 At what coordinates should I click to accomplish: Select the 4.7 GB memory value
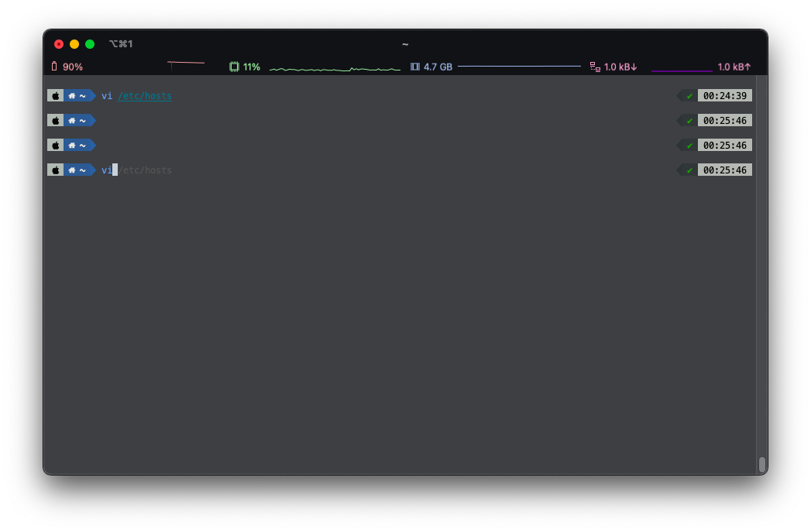(438, 67)
